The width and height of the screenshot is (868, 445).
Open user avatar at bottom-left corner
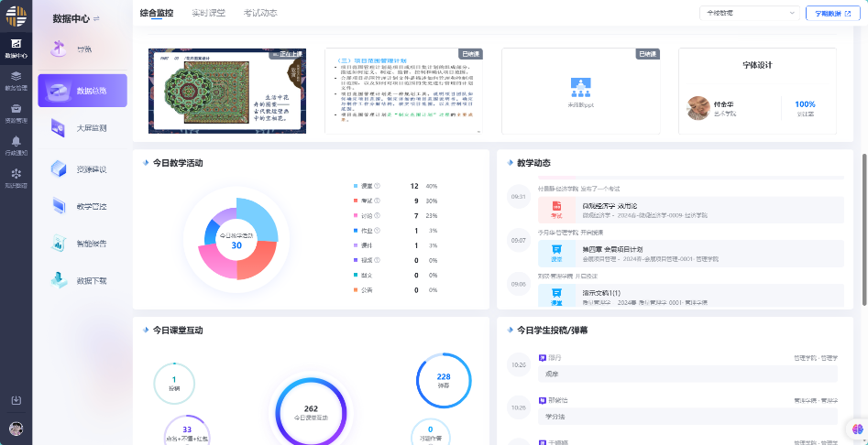tap(16, 429)
